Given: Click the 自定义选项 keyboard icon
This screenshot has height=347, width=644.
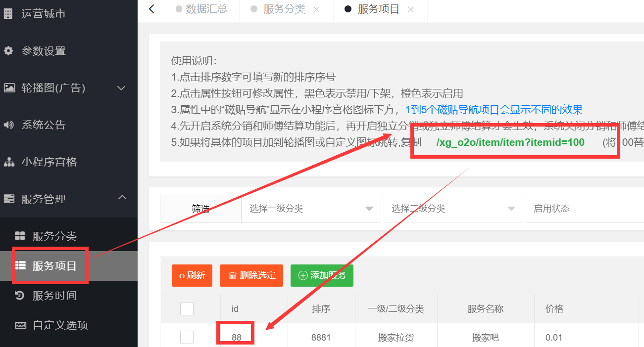Looking at the screenshot, I should coord(20,325).
